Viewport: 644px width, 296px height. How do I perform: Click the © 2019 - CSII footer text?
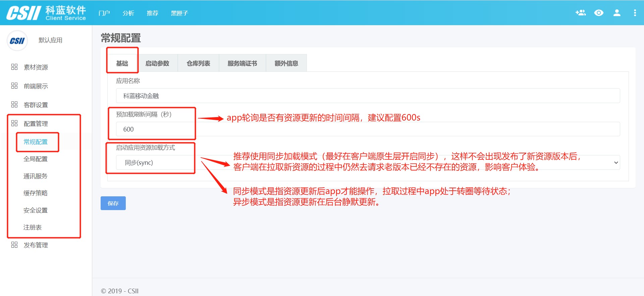pyautogui.click(x=120, y=291)
